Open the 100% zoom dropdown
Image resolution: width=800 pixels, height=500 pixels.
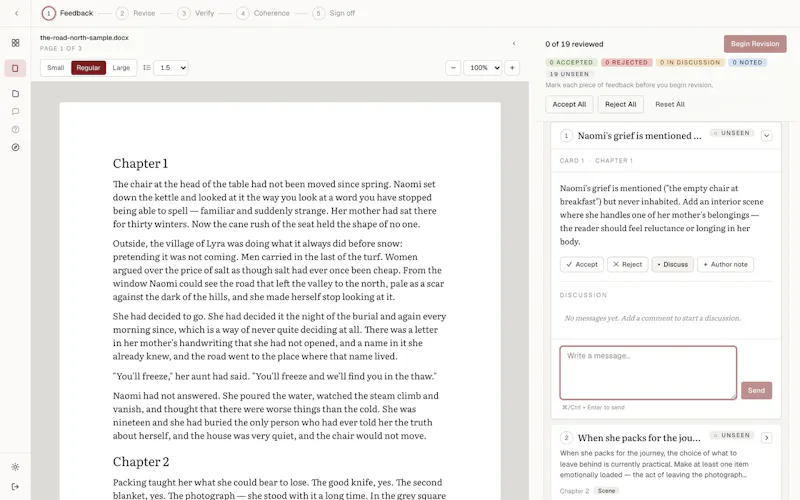482,67
